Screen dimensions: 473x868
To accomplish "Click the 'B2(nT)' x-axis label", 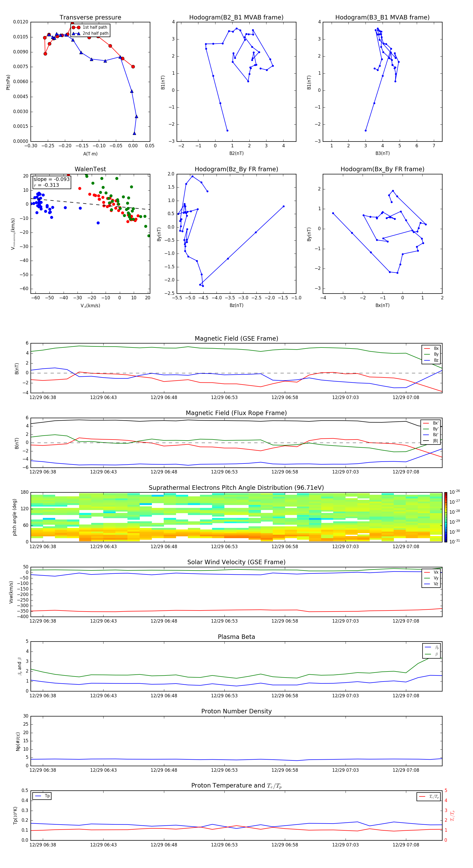I will (236, 154).
